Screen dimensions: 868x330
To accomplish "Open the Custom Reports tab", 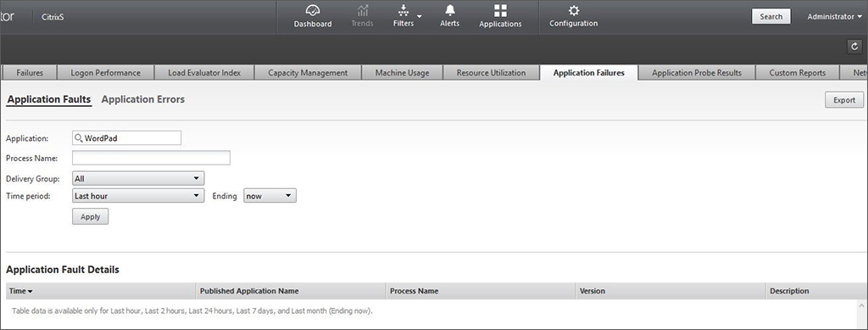I will click(x=797, y=73).
